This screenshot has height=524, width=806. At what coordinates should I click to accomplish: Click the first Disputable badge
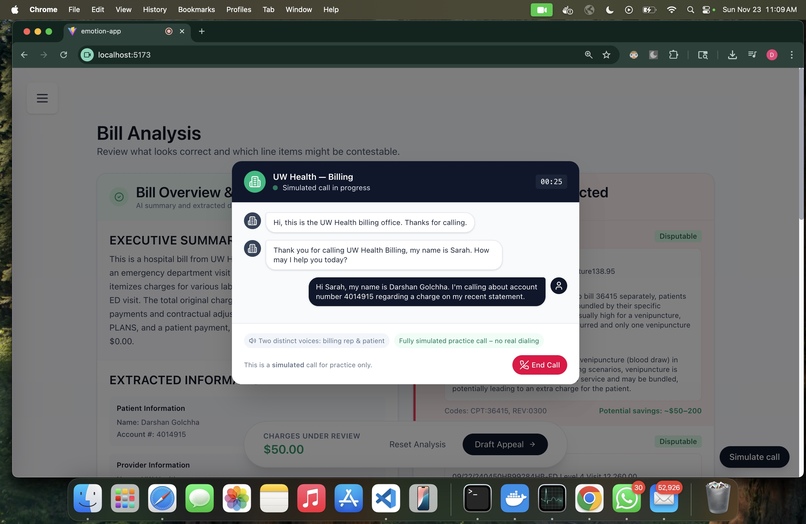(x=678, y=236)
